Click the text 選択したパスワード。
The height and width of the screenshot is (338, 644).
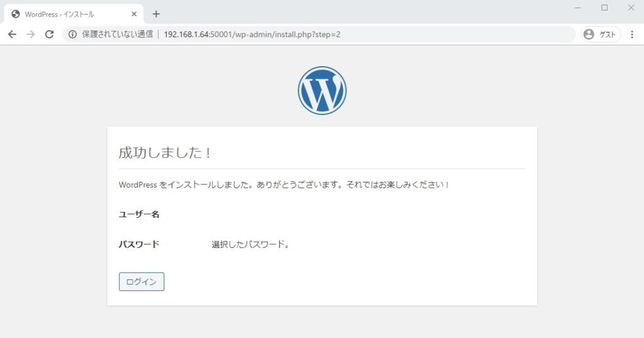(x=250, y=244)
